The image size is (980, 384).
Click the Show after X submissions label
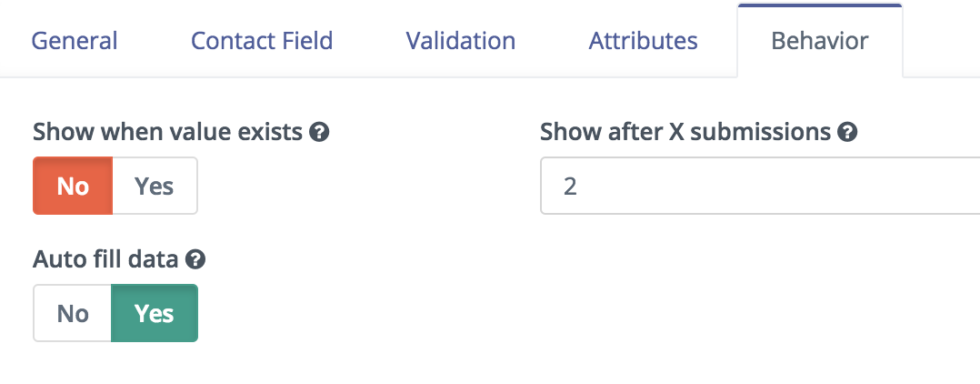pos(685,132)
